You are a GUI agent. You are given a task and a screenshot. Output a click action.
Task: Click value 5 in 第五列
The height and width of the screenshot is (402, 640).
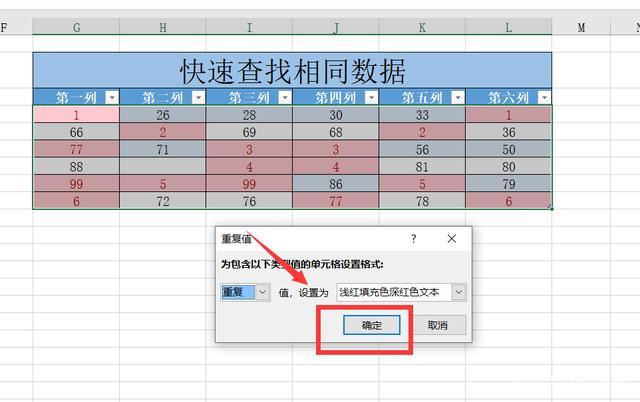point(422,184)
